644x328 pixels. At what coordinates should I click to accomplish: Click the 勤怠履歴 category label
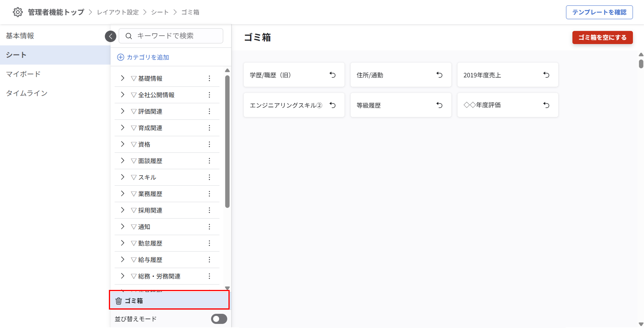(150, 243)
